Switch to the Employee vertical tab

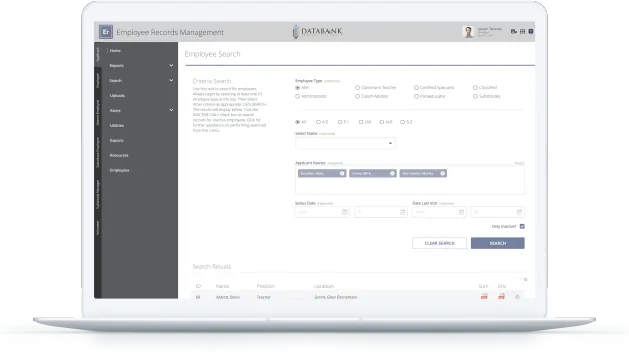[97, 80]
